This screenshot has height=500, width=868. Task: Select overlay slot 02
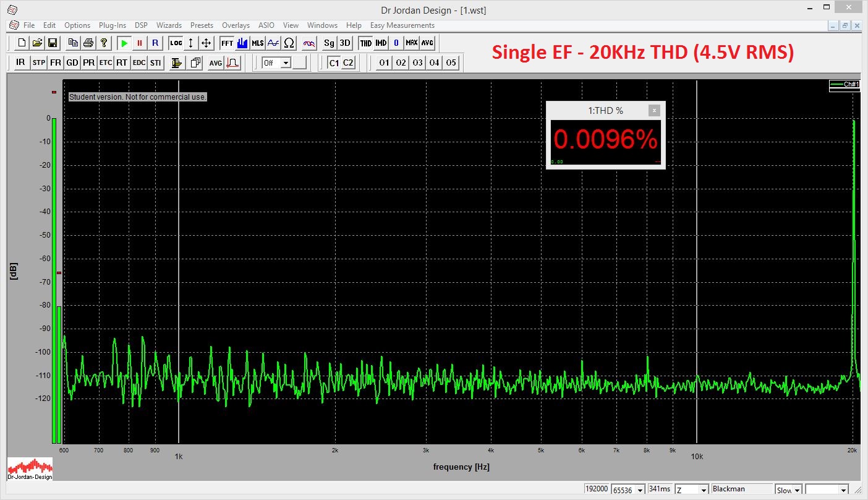pyautogui.click(x=401, y=62)
